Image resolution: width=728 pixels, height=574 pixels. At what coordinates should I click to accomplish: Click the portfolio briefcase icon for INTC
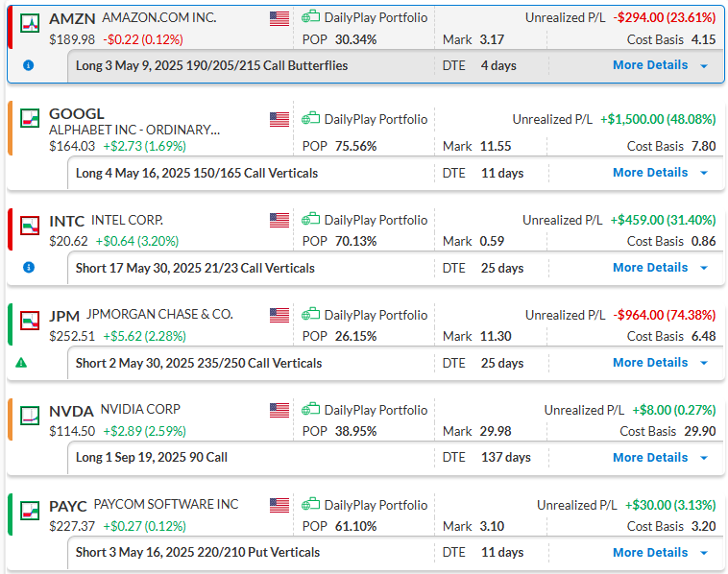(x=310, y=219)
